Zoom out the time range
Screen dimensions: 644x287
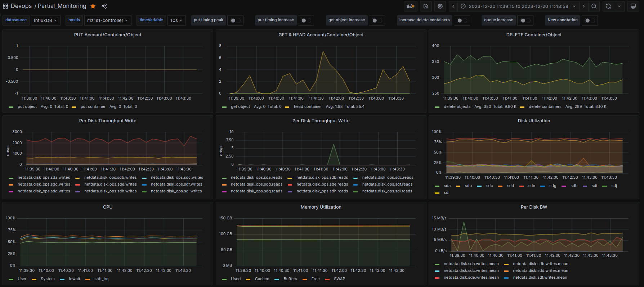tap(594, 6)
